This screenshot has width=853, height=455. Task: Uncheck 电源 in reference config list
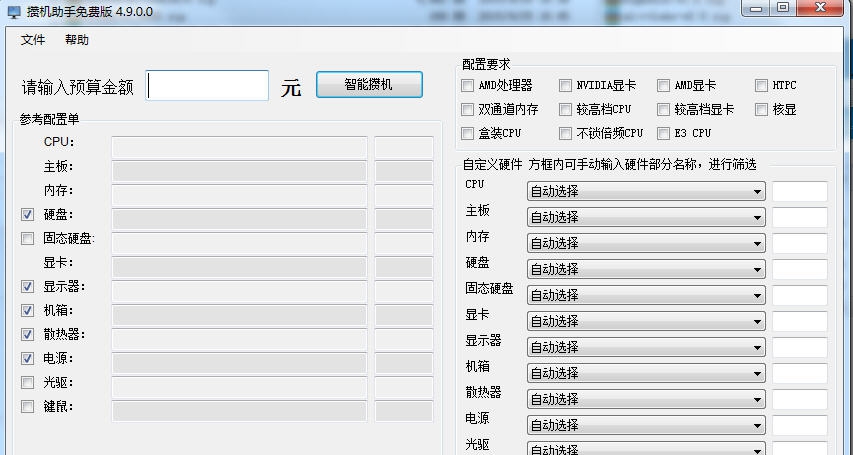click(x=27, y=358)
